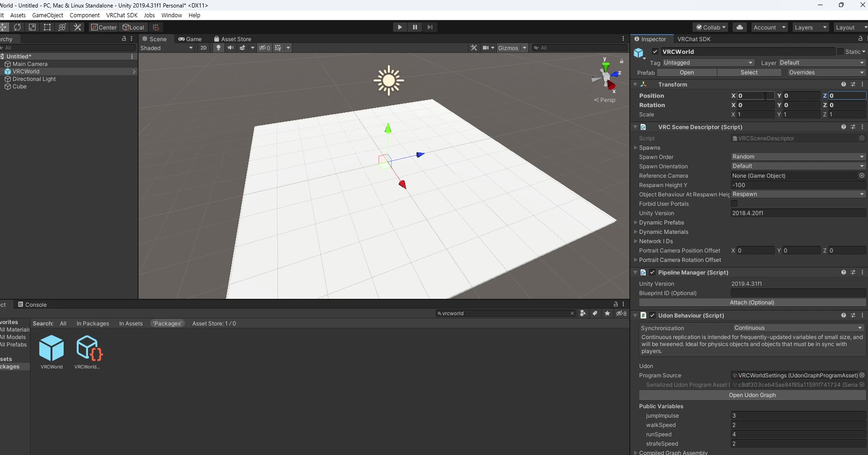Toggle Local handle rotation
The width and height of the screenshot is (868, 455).
[133, 27]
